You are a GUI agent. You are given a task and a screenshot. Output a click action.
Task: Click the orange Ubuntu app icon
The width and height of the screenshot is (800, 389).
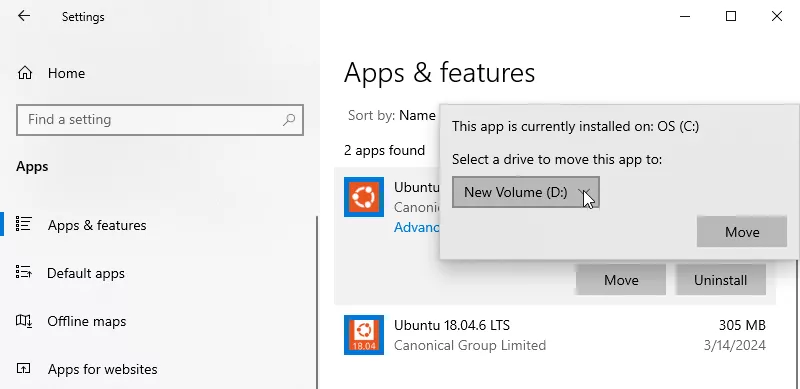(364, 197)
